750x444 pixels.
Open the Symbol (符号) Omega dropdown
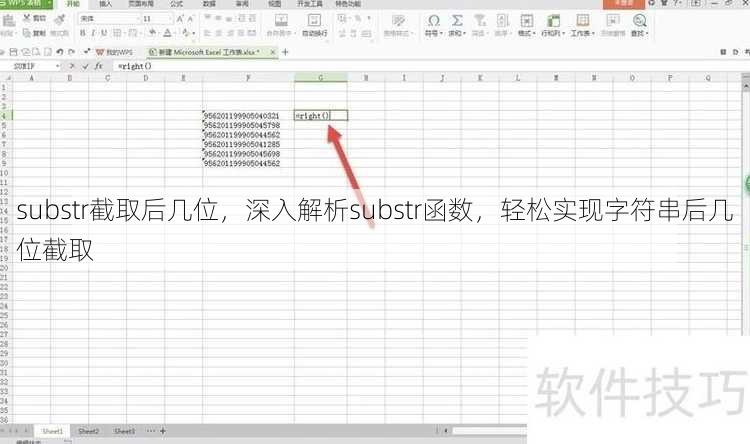[x=434, y=25]
